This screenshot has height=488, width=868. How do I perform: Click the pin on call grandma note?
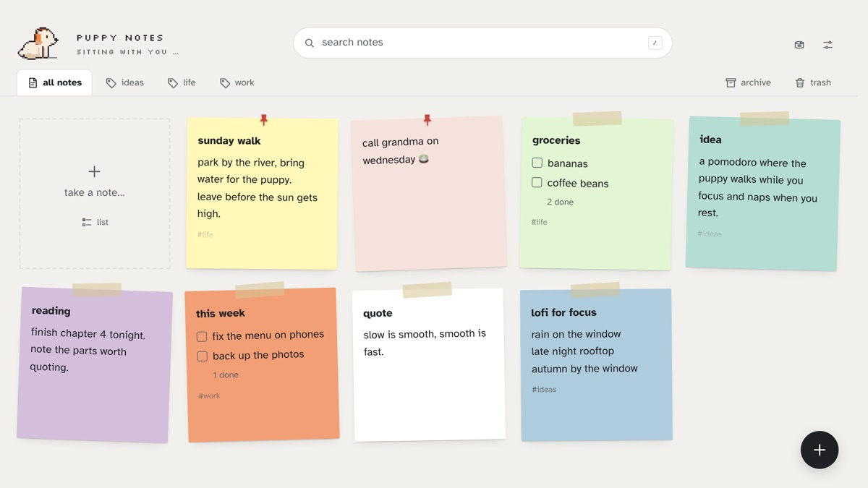(427, 119)
